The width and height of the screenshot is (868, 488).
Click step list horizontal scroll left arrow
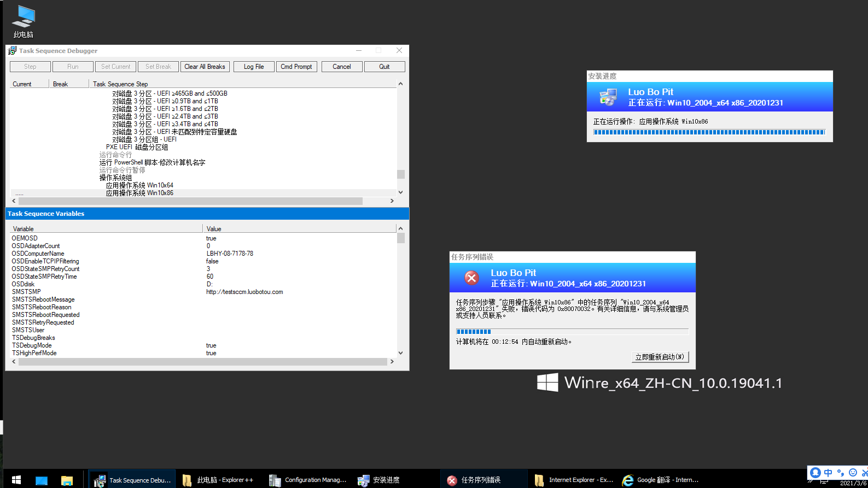(x=14, y=201)
